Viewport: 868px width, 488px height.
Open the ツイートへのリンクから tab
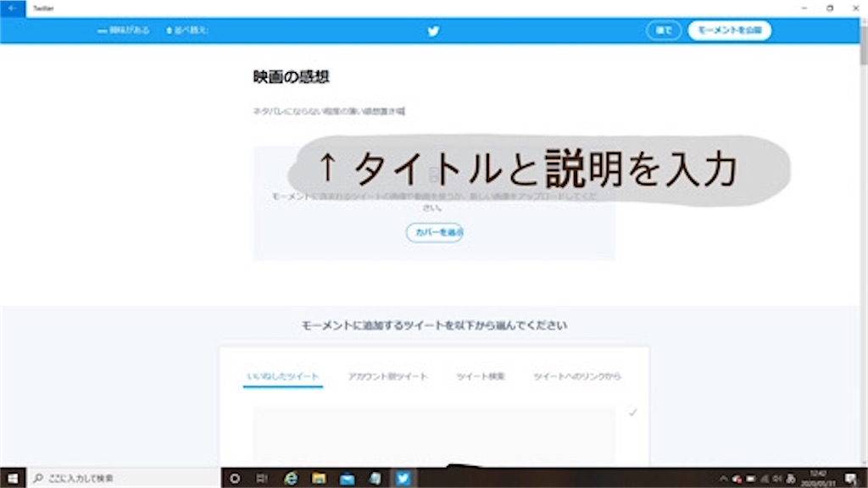576,376
